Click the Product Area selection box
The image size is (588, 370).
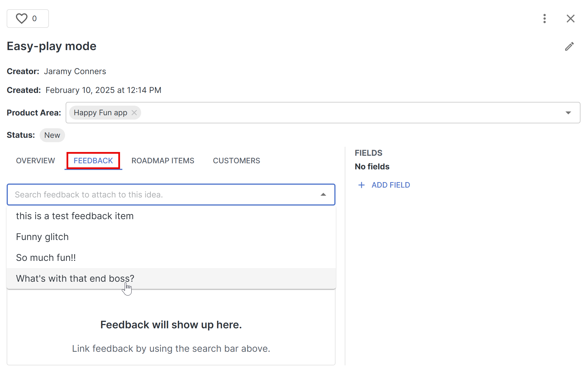[x=347, y=113]
